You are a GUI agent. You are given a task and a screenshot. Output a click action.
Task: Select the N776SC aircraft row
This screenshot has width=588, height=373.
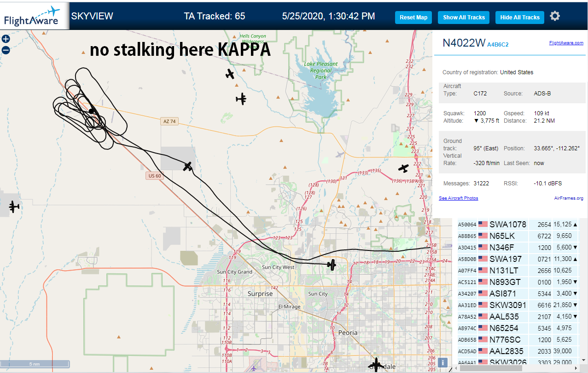click(x=518, y=340)
